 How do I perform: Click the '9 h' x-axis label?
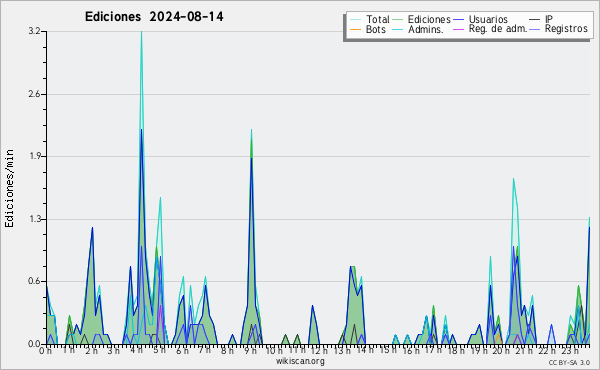tap(250, 351)
